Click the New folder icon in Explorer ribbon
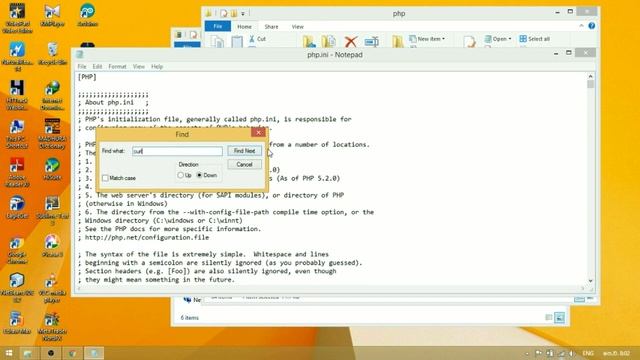The height and width of the screenshot is (360, 640). [x=398, y=41]
